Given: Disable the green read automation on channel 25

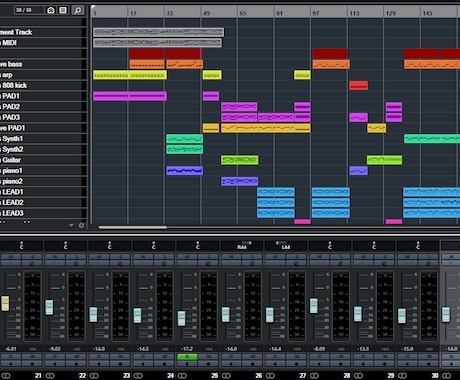Looking at the screenshot, I should pos(187,357).
